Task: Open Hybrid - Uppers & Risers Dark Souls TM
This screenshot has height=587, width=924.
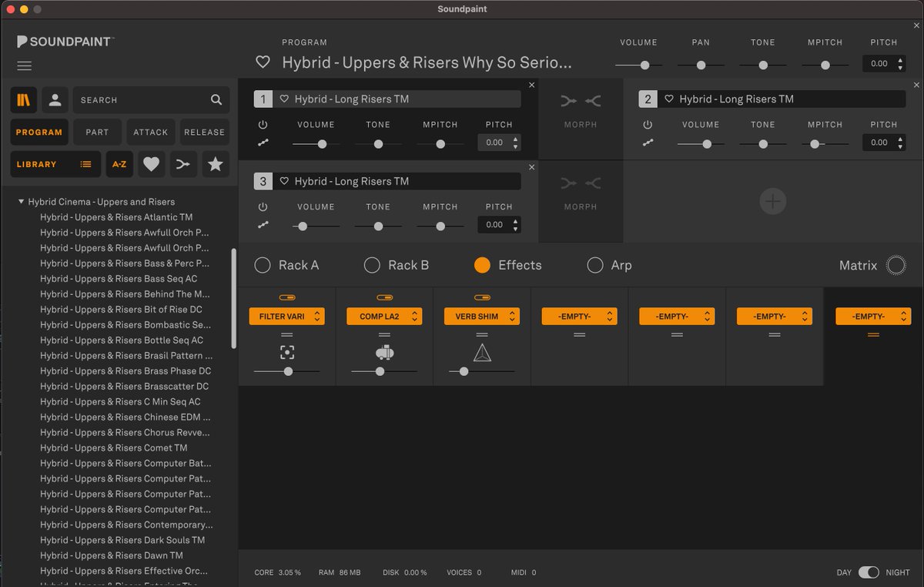Action: [122, 540]
